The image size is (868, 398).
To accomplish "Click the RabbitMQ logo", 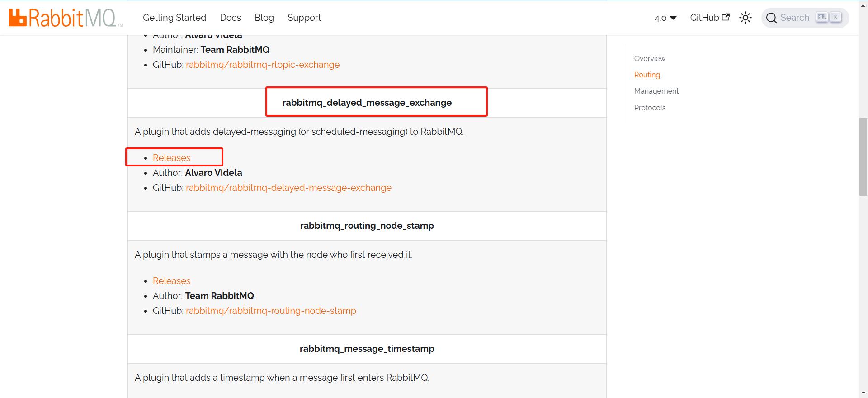I will [66, 18].
